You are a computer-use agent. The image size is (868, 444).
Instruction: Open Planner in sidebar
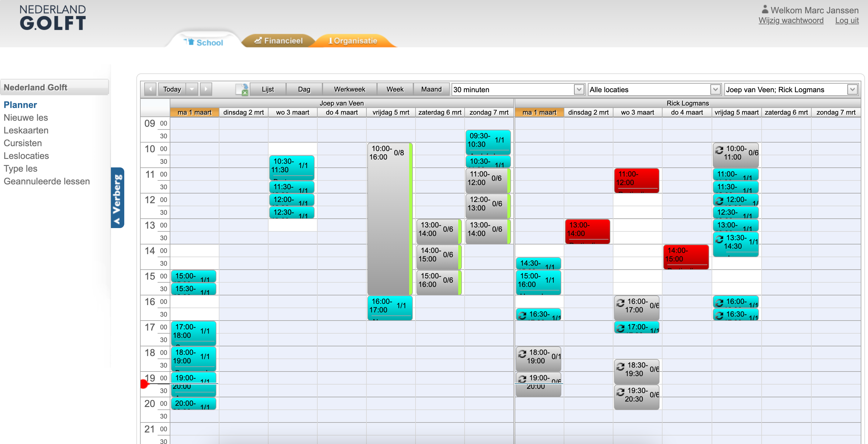[x=20, y=105]
